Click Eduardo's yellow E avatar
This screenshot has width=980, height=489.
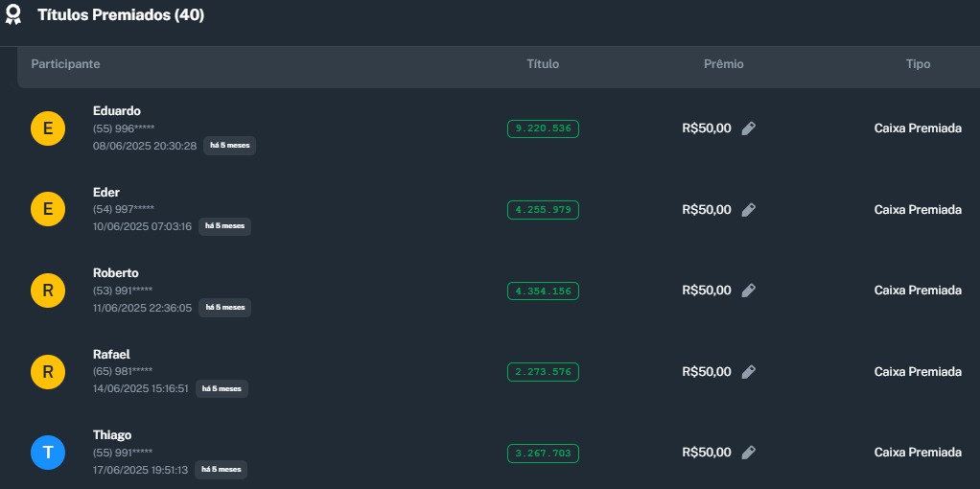pos(48,128)
